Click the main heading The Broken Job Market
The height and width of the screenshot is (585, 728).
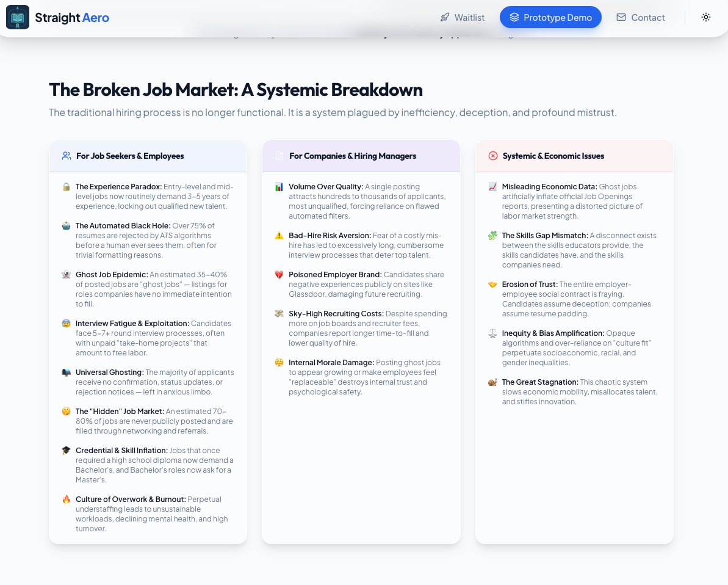pyautogui.click(x=236, y=90)
